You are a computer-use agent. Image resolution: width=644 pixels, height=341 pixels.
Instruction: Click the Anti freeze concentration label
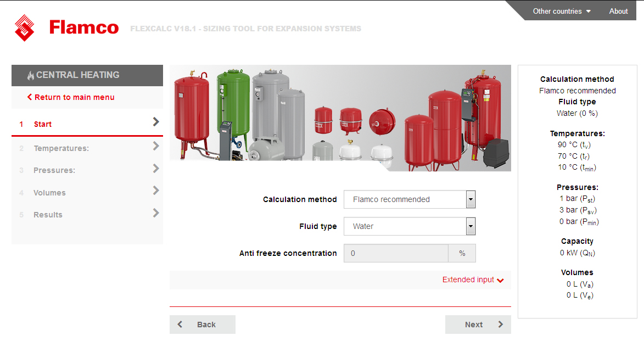tap(288, 253)
